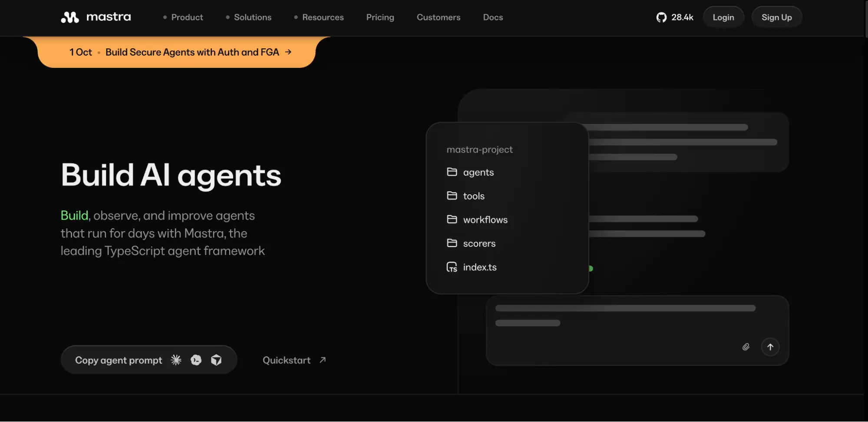The image size is (868, 422).
Task: Expand the Solutions menu
Action: point(248,17)
